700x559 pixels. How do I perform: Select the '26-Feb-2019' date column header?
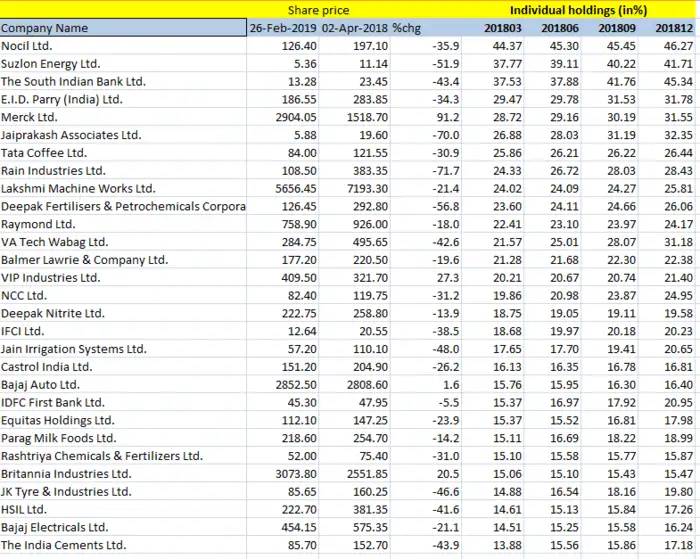(284, 28)
